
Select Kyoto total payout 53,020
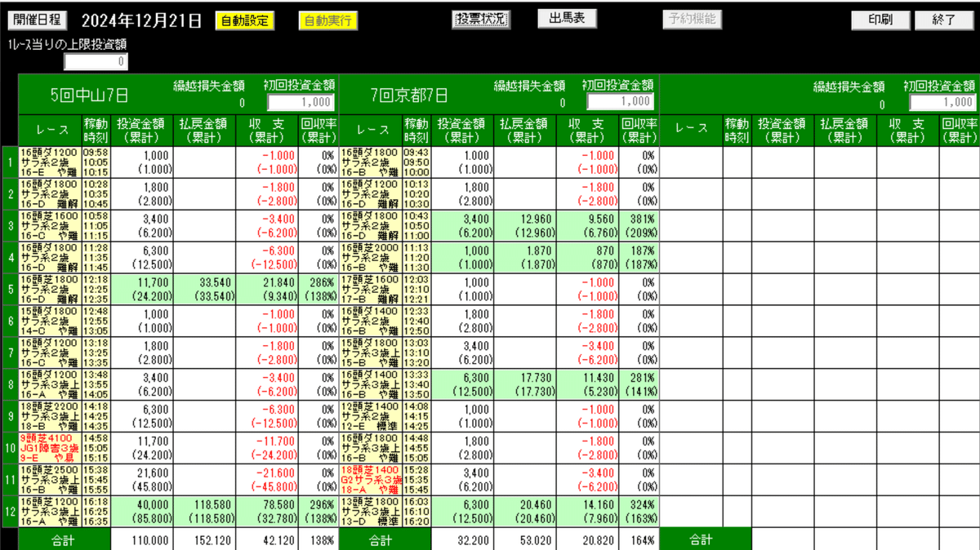[525, 539]
